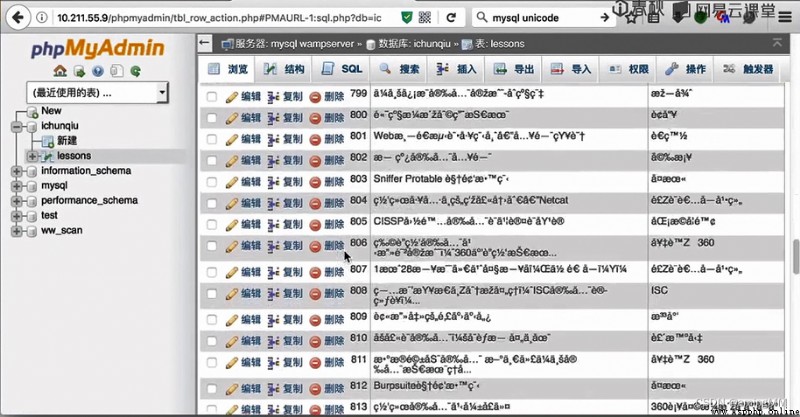
Task: Open the 触发器 triggers tab
Action: tap(748, 69)
